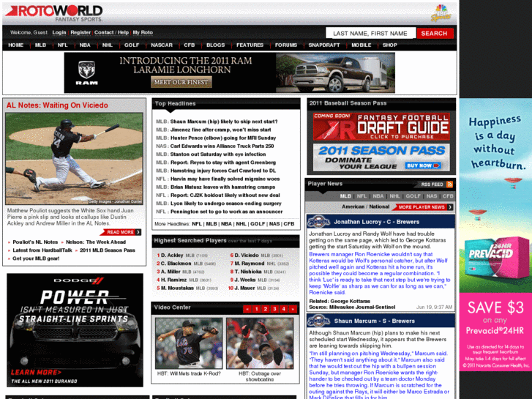Open the BLOGS menu item
Screen dimensions: 532x399
tap(215, 45)
